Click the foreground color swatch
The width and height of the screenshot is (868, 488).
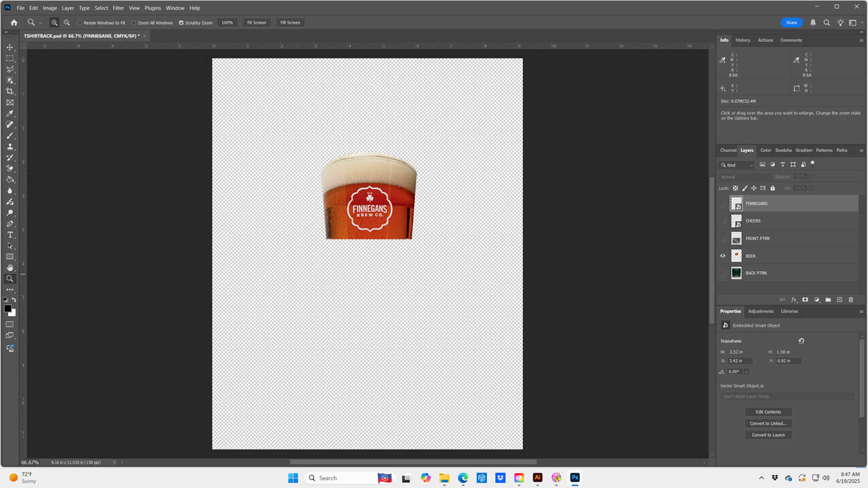click(7, 308)
